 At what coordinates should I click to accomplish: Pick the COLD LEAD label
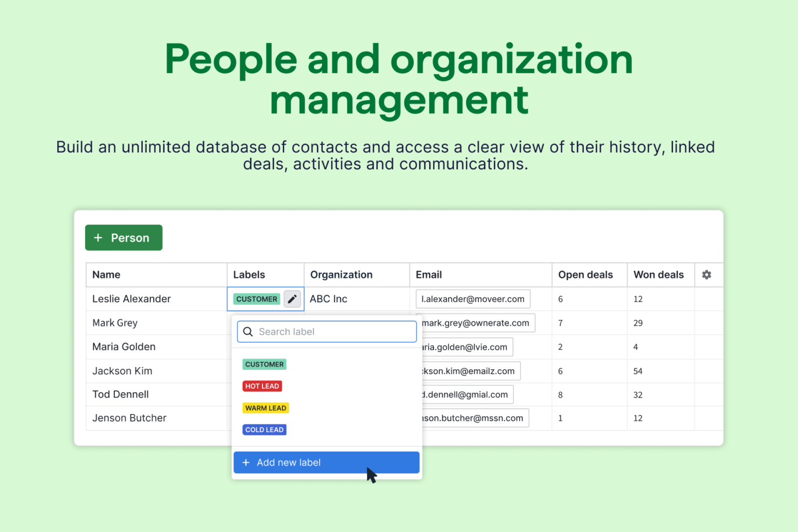(264, 430)
